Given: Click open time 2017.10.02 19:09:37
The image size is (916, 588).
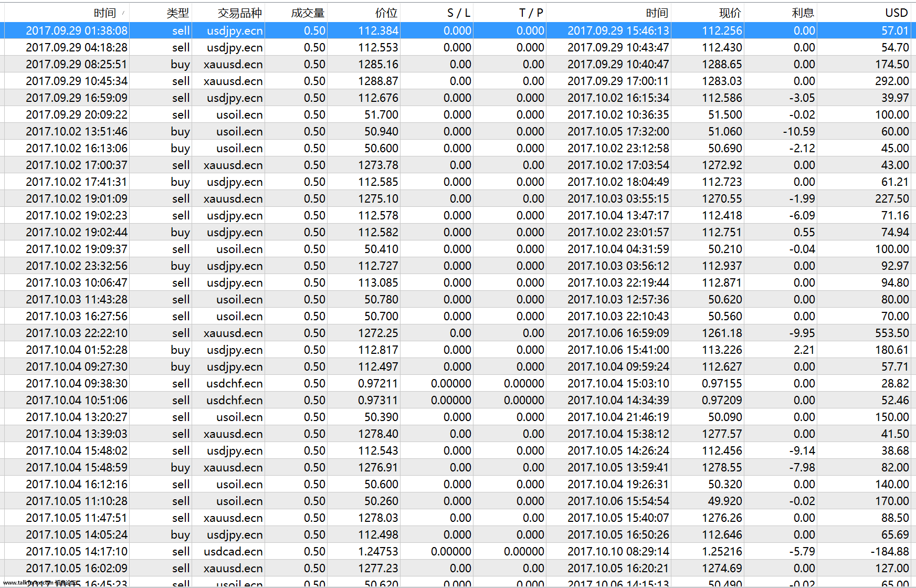Looking at the screenshot, I should coord(77,249).
